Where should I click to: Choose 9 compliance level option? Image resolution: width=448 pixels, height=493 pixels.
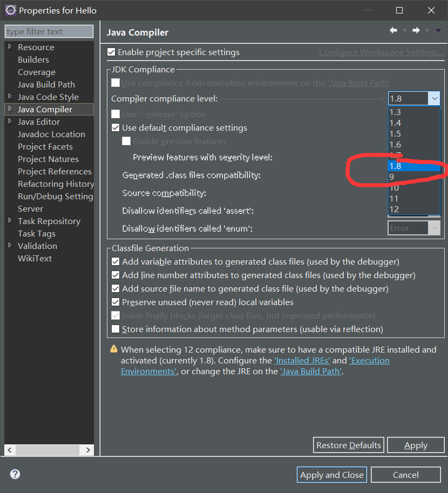[x=414, y=177]
